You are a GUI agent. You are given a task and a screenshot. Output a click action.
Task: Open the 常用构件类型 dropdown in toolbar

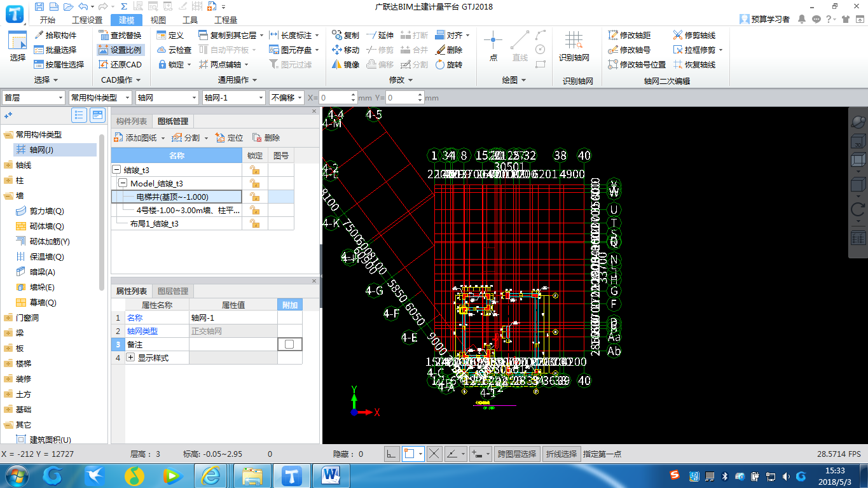[100, 97]
